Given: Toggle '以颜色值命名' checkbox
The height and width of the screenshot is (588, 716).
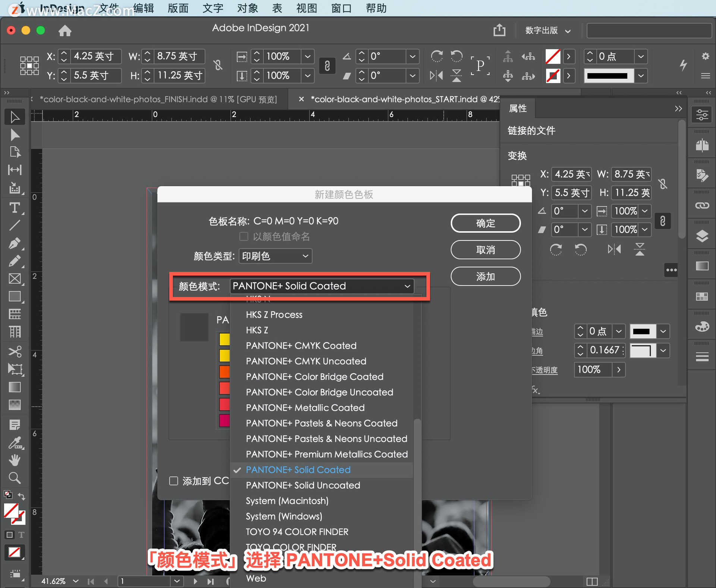Looking at the screenshot, I should (244, 236).
